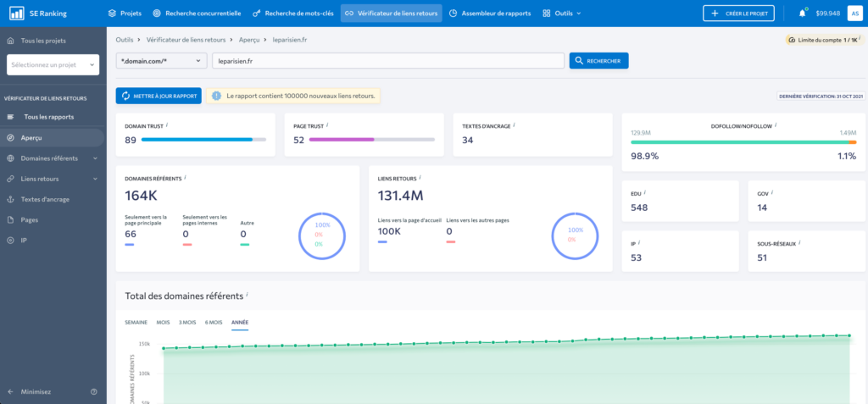Image resolution: width=868 pixels, height=404 pixels.
Task: Click the Tous les rapports list icon
Action: tap(10, 117)
